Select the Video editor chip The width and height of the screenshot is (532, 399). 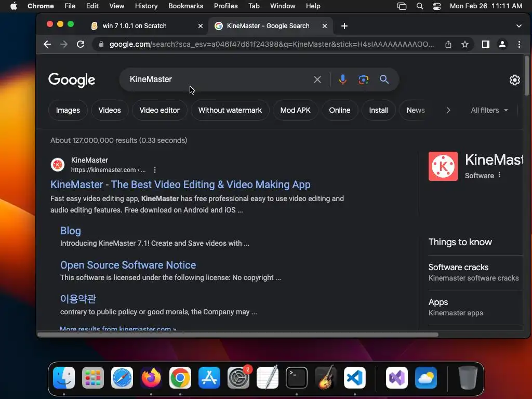pos(159,110)
